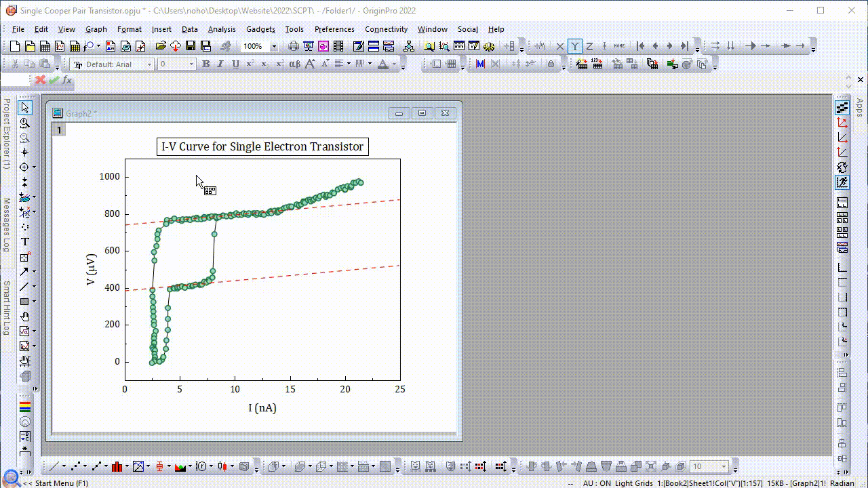868x488 pixels.
Task: Open the Analysis menu
Action: tap(222, 29)
